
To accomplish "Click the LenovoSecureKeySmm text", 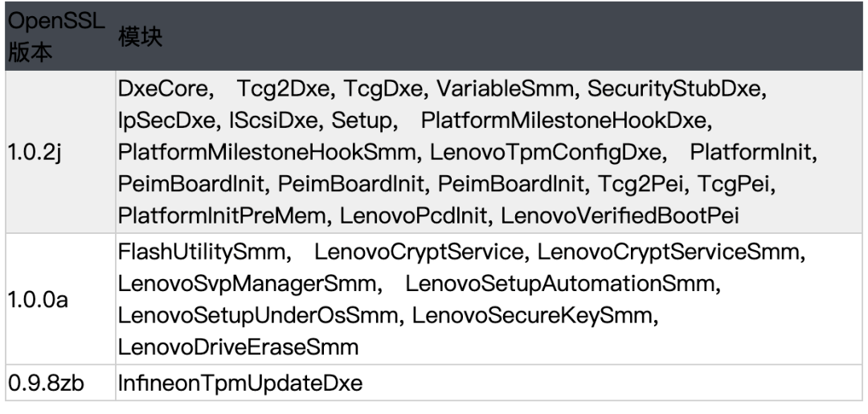I will point(532,315).
